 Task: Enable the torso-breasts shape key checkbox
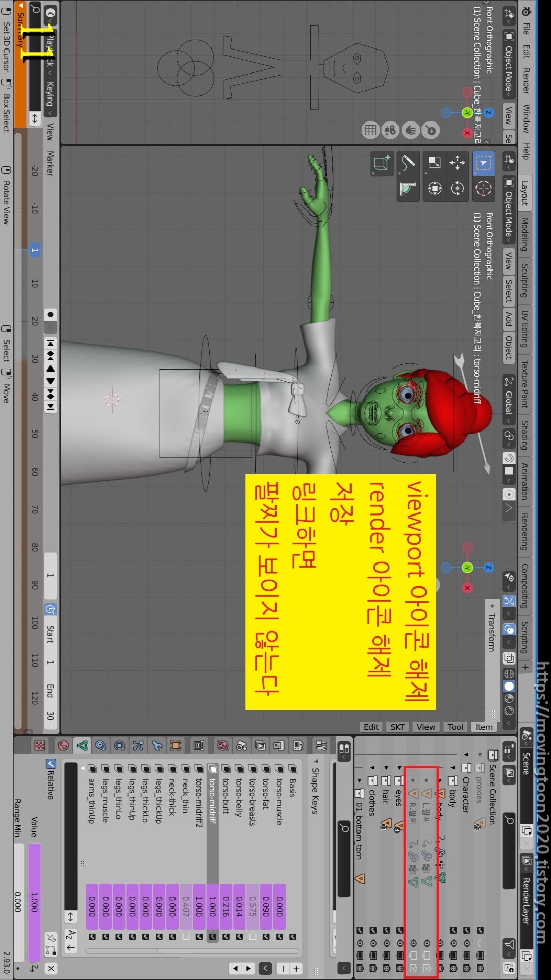coord(253,937)
